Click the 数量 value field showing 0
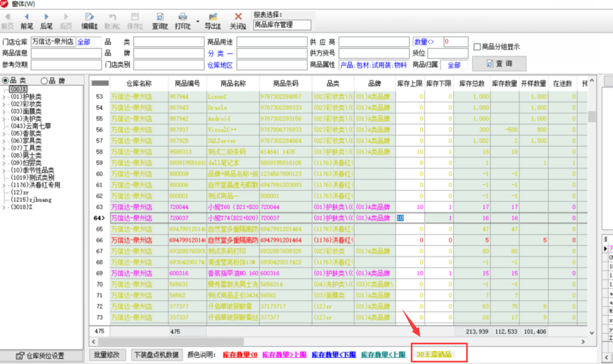The width and height of the screenshot is (613, 364). 455,42
